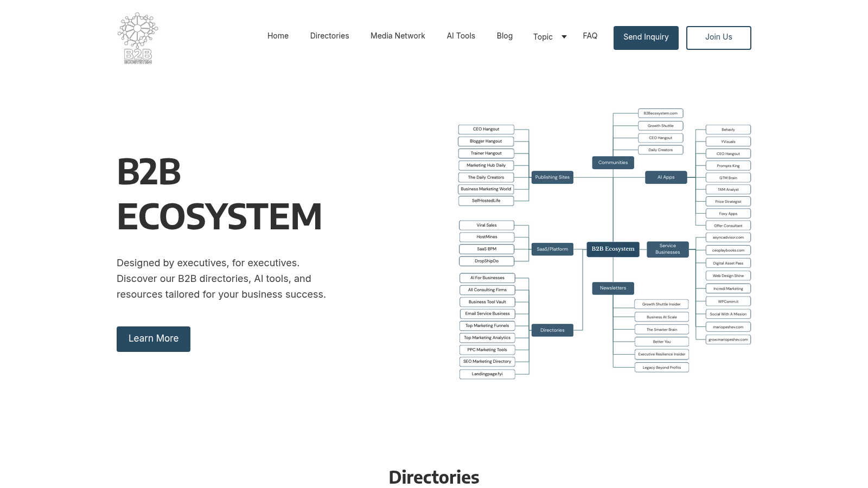Image resolution: width=868 pixels, height=488 pixels.
Task: Click the Trainer Hangout diagram box
Action: coord(486,153)
